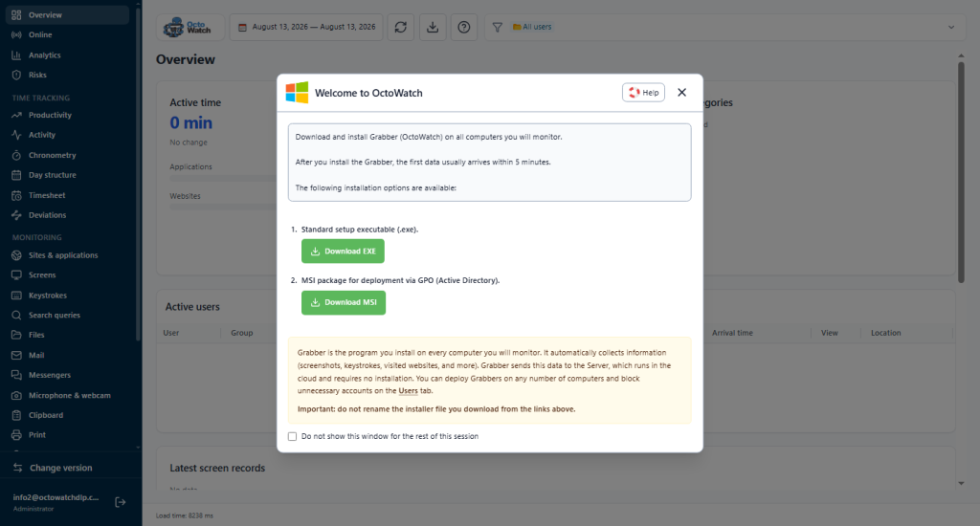
Task: Click the download report icon in toolbar
Action: point(433,28)
